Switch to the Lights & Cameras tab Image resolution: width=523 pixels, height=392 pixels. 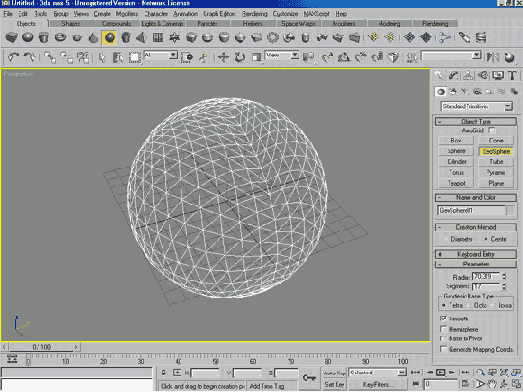coord(162,24)
